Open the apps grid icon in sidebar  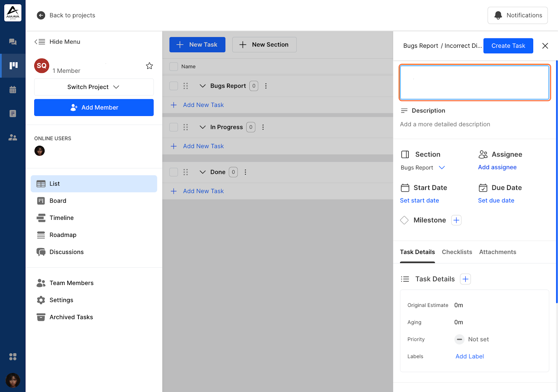(x=13, y=357)
